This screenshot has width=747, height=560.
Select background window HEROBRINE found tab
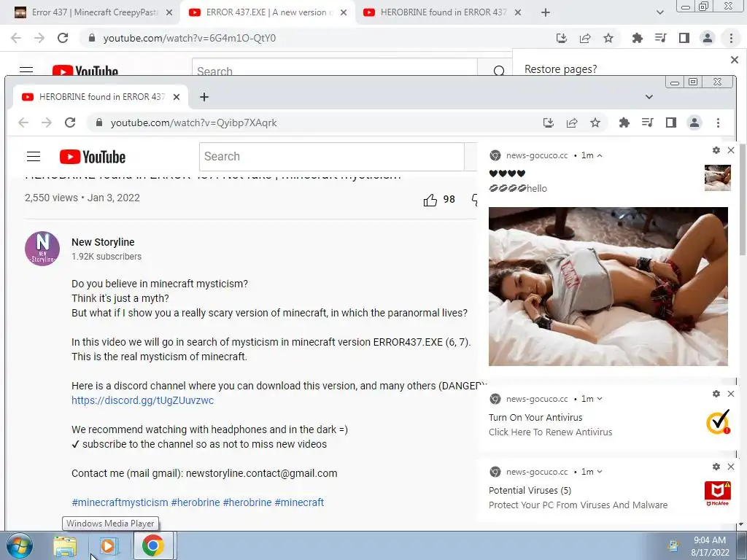(442, 12)
